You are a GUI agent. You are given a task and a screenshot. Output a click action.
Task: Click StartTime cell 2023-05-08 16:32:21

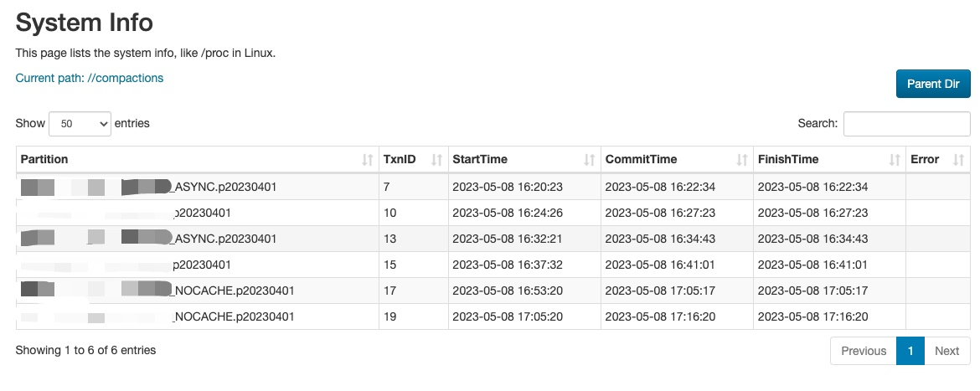click(x=507, y=239)
